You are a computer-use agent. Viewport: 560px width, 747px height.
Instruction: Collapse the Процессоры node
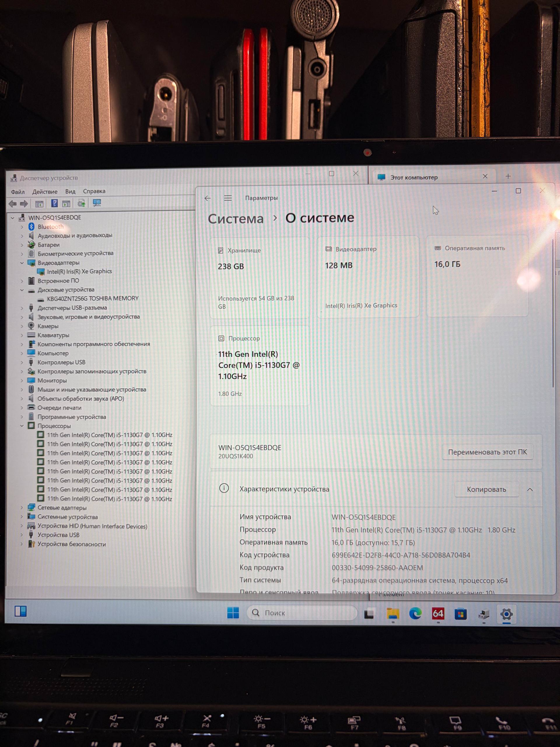pyautogui.click(x=22, y=426)
